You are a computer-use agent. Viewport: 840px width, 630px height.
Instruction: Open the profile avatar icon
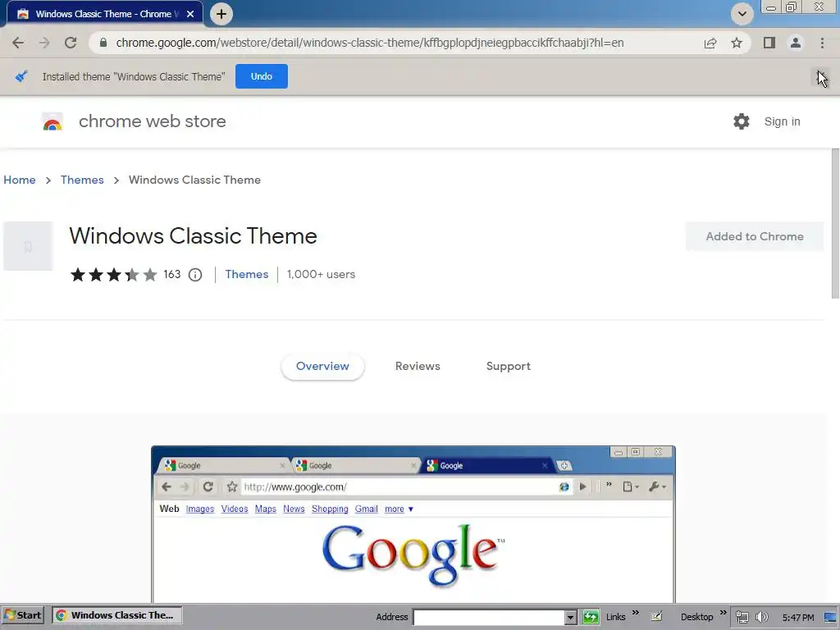click(796, 43)
